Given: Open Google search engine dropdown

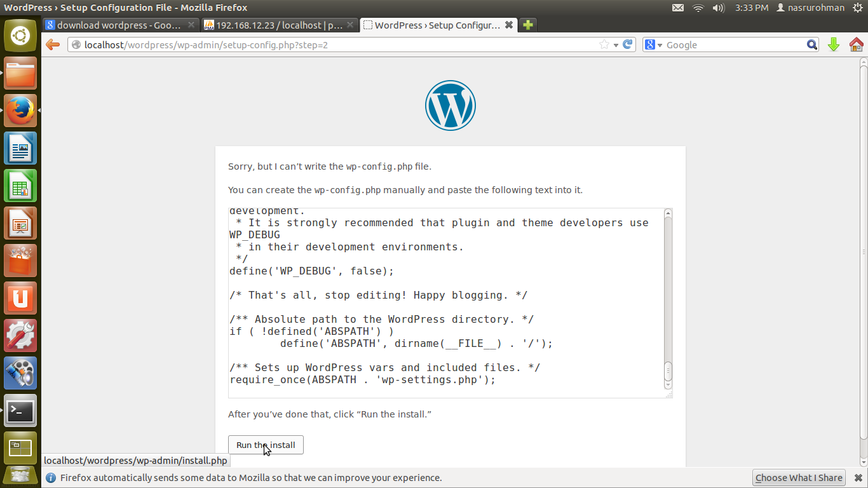Looking at the screenshot, I should coord(653,44).
